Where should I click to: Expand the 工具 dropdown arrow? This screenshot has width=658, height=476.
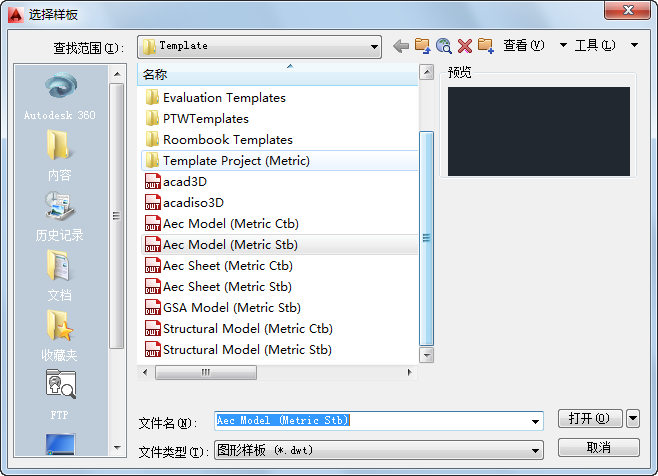pyautogui.click(x=634, y=45)
